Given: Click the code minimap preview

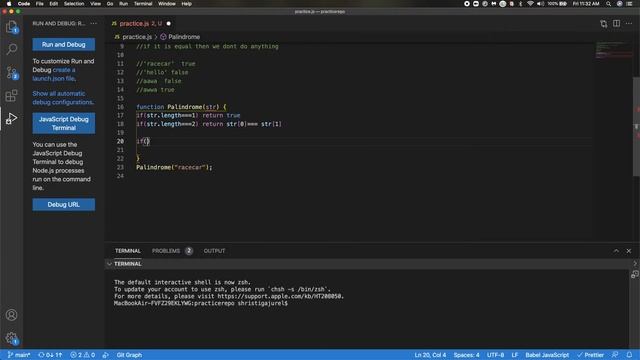Looking at the screenshot, I should pos(613,50).
